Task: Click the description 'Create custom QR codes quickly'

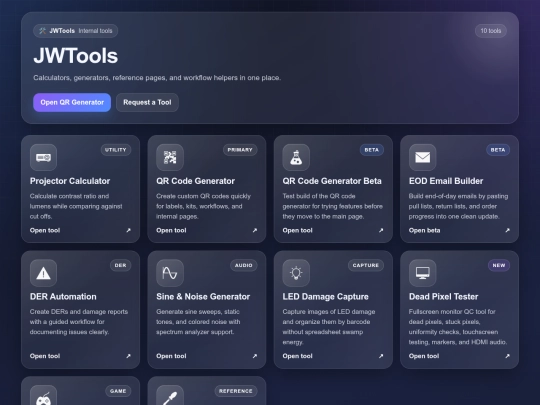Action: 204,206
